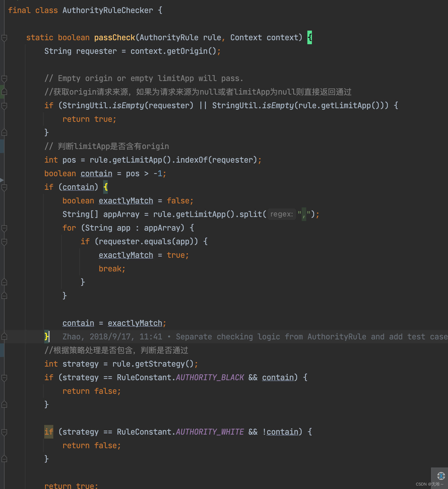Click the yellow closing brace on the git blame line
The height and width of the screenshot is (489, 448).
47,337
